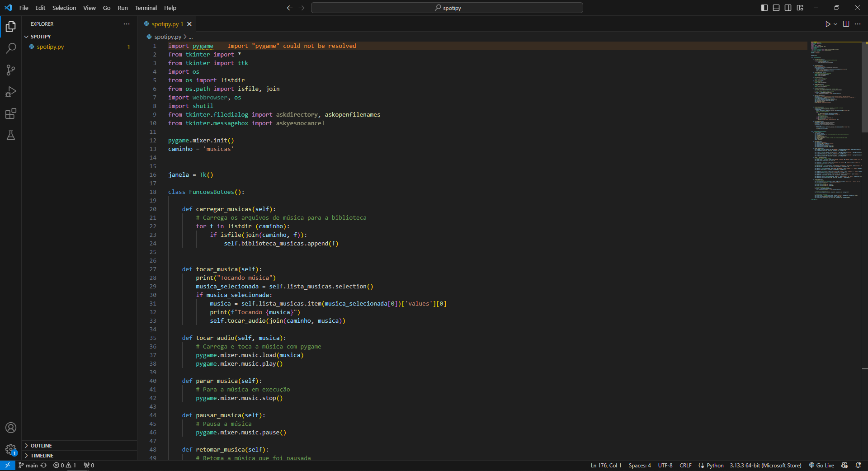Open Explorer Views and More Actions ellipsis

[127, 24]
